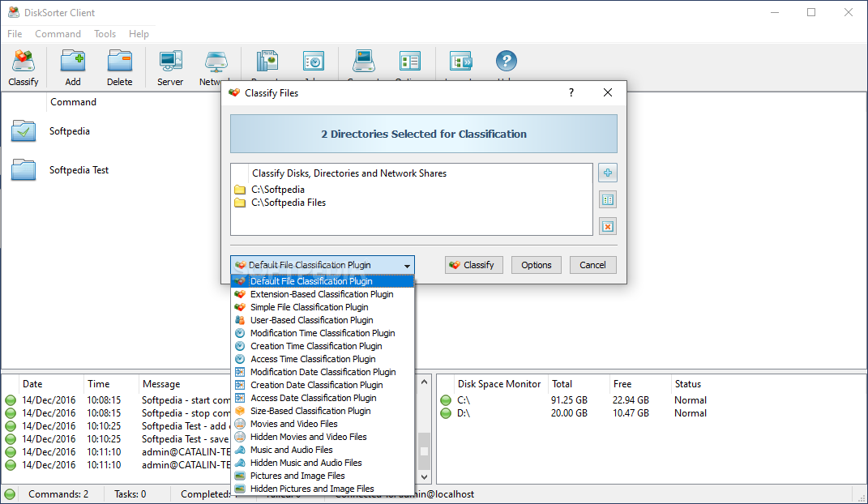Select Music and Audio Files option
868x504 pixels.
click(x=323, y=451)
